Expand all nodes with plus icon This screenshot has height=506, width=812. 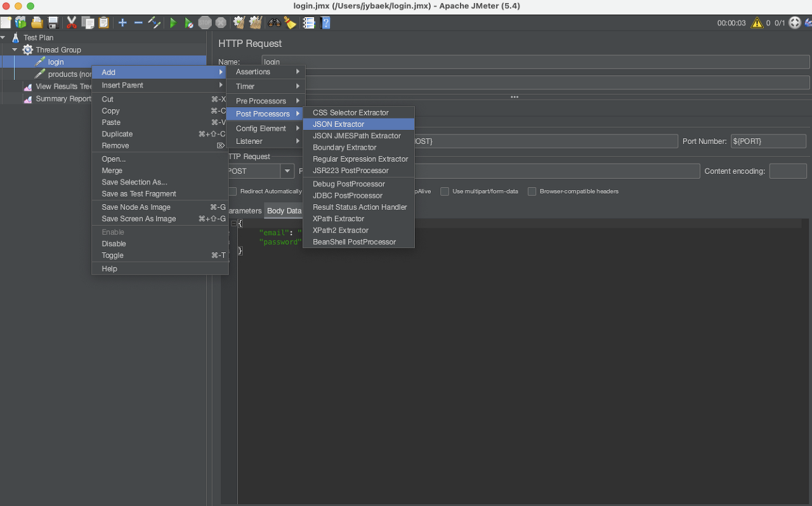(x=122, y=23)
